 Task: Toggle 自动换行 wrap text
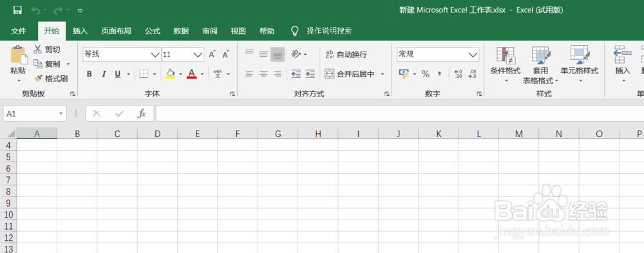(x=346, y=55)
